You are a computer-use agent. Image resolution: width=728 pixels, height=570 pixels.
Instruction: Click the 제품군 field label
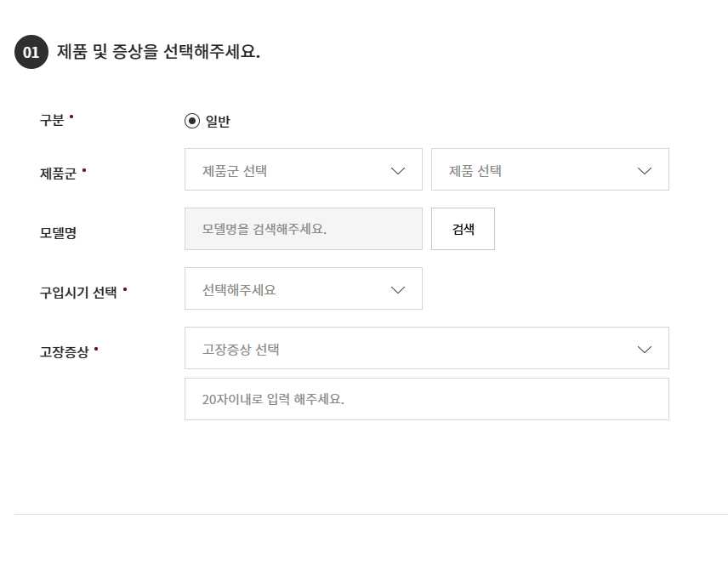tap(58, 174)
